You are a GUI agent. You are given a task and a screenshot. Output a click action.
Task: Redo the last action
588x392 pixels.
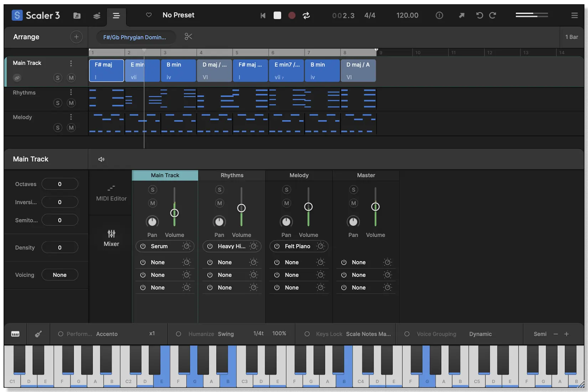click(x=492, y=15)
